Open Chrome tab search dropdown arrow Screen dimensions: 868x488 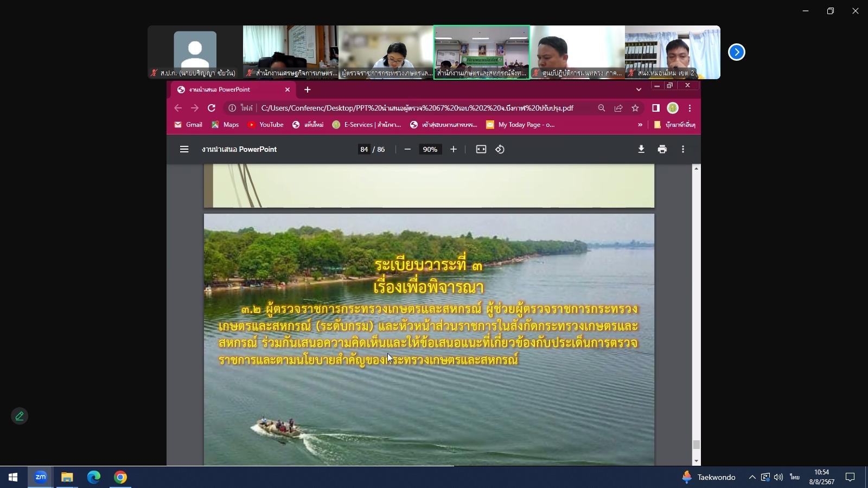click(x=639, y=89)
